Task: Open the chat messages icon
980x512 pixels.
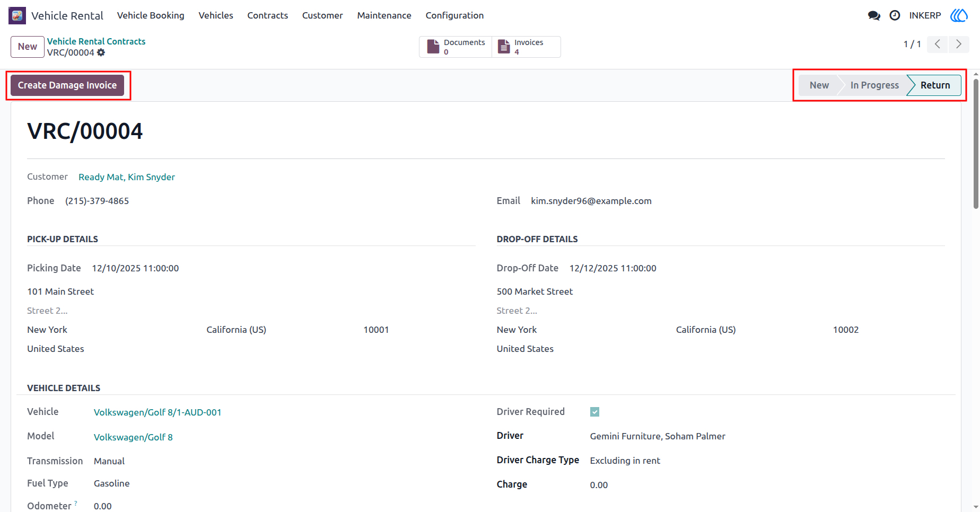Action: tap(874, 15)
